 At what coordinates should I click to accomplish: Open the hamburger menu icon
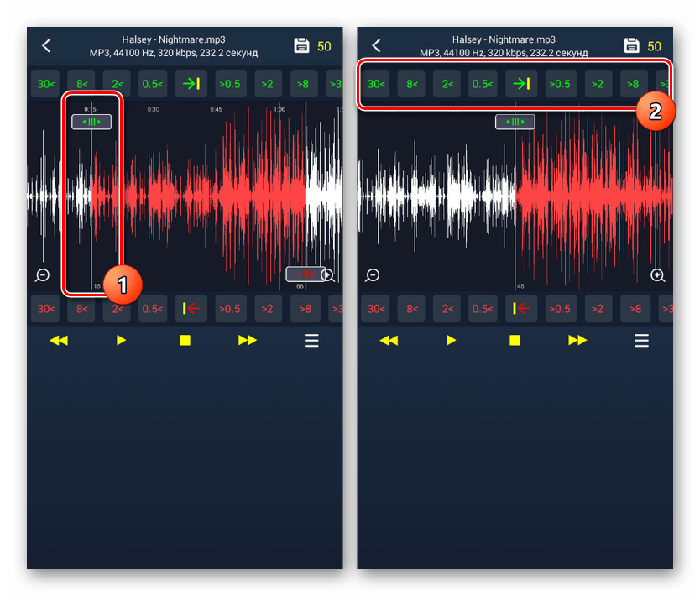tap(311, 340)
